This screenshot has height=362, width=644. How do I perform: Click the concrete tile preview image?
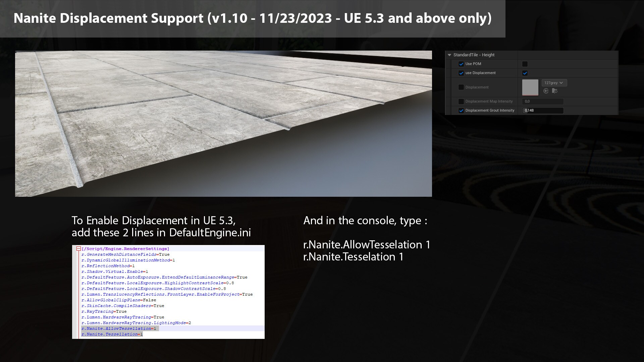coord(223,123)
